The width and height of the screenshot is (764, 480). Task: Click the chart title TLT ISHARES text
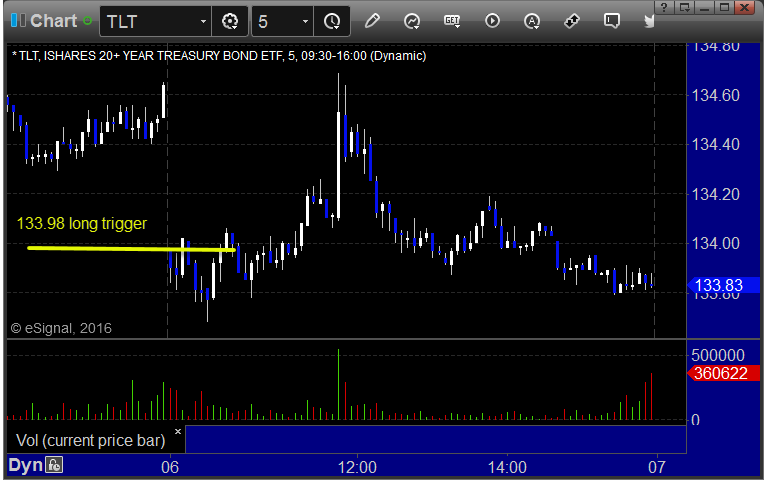point(219,56)
